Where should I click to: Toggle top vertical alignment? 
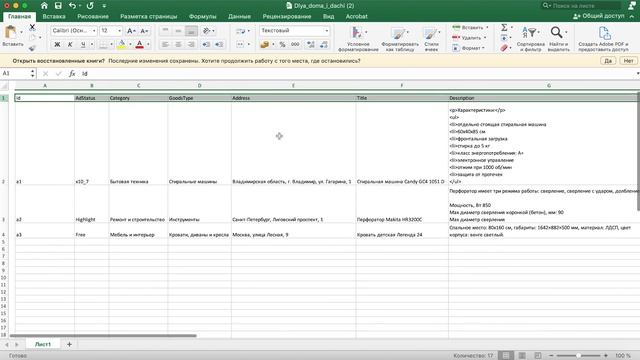[165, 31]
